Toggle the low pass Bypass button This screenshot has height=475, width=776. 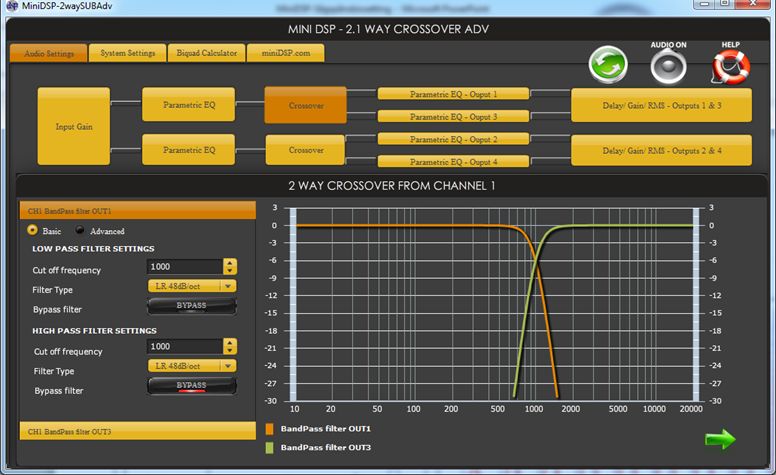click(192, 306)
